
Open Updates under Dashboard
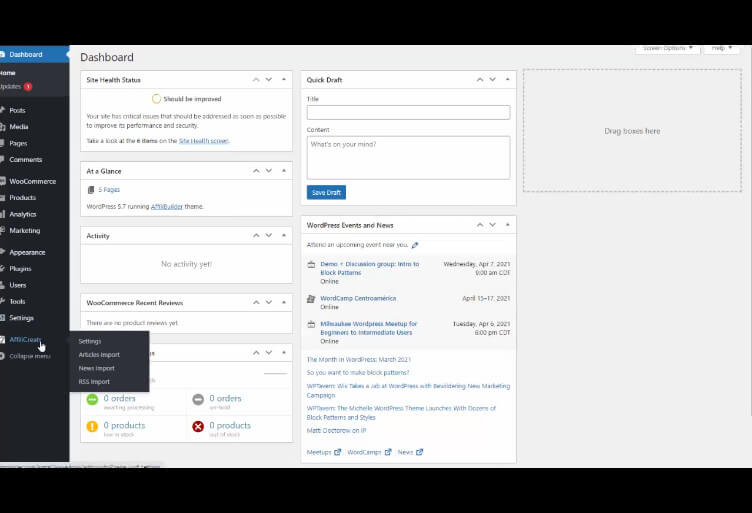(x=15, y=86)
